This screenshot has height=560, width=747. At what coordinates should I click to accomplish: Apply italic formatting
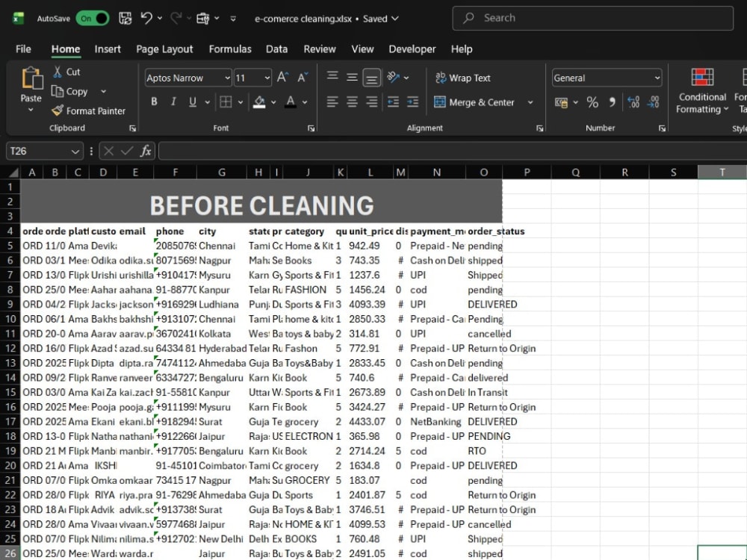(x=173, y=102)
